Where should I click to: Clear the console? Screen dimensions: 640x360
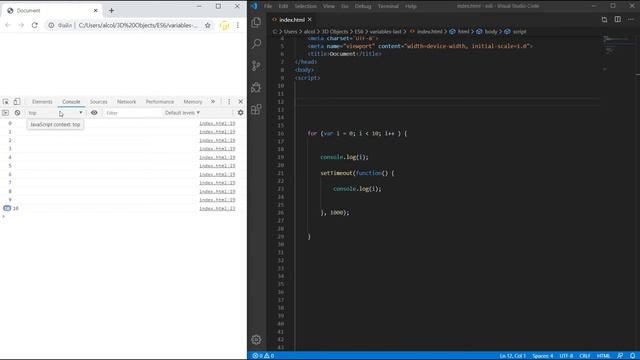[x=17, y=113]
